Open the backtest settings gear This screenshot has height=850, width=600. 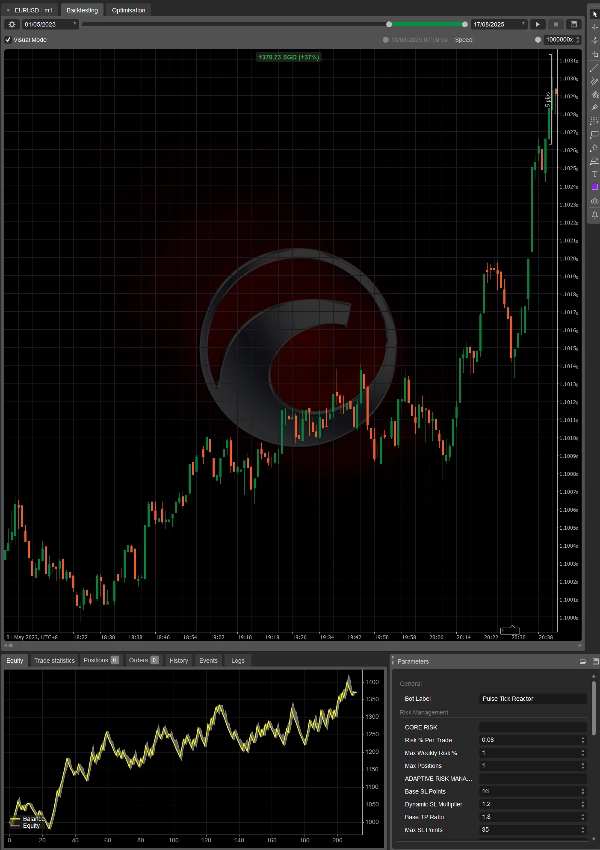click(x=12, y=24)
